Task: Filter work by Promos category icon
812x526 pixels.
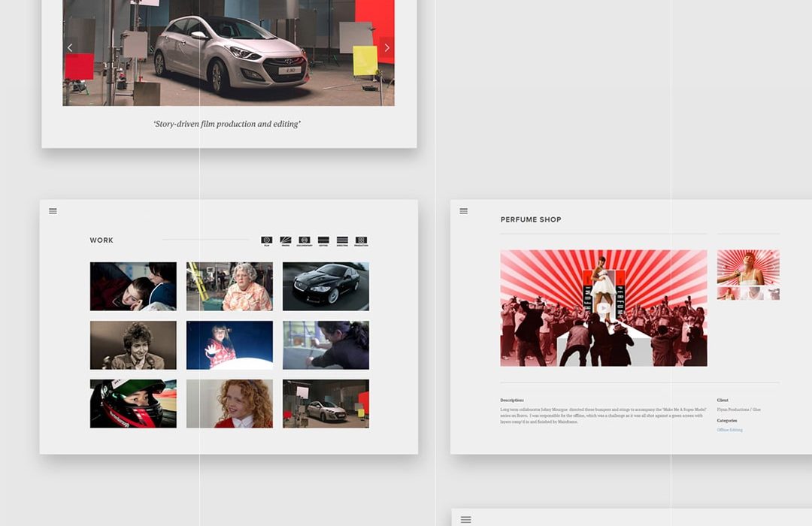Action: (286, 240)
